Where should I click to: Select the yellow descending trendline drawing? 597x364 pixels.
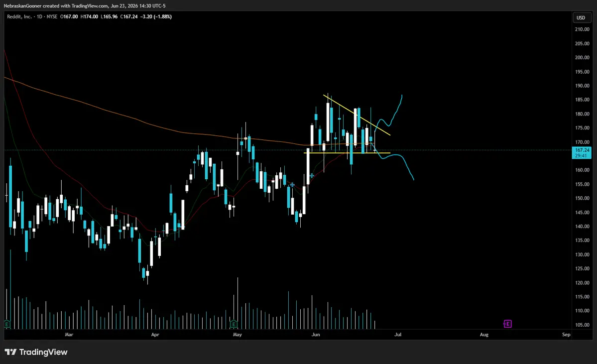click(357, 115)
